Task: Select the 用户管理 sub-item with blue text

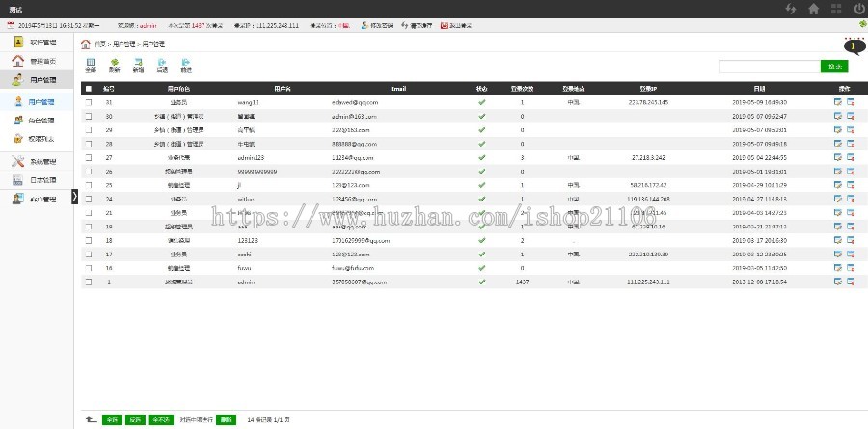Action: (37, 102)
